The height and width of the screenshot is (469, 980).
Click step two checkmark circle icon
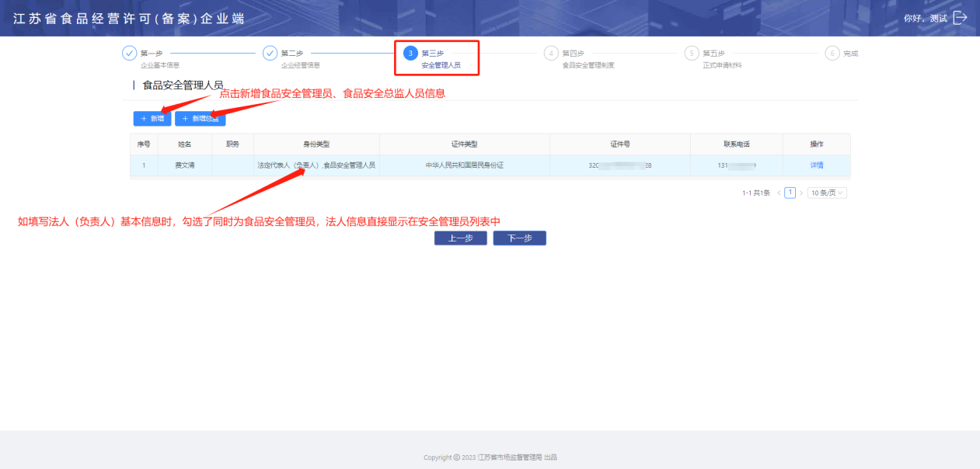(270, 53)
